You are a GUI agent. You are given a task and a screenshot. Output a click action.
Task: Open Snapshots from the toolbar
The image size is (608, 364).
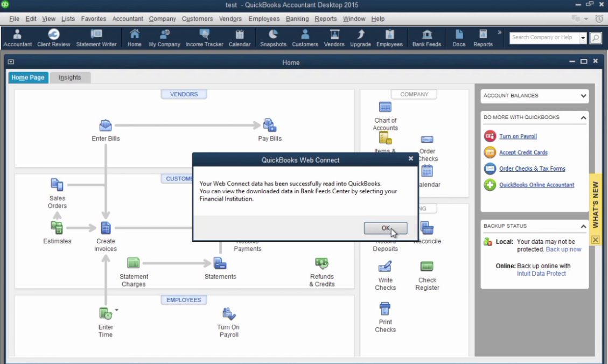click(273, 38)
